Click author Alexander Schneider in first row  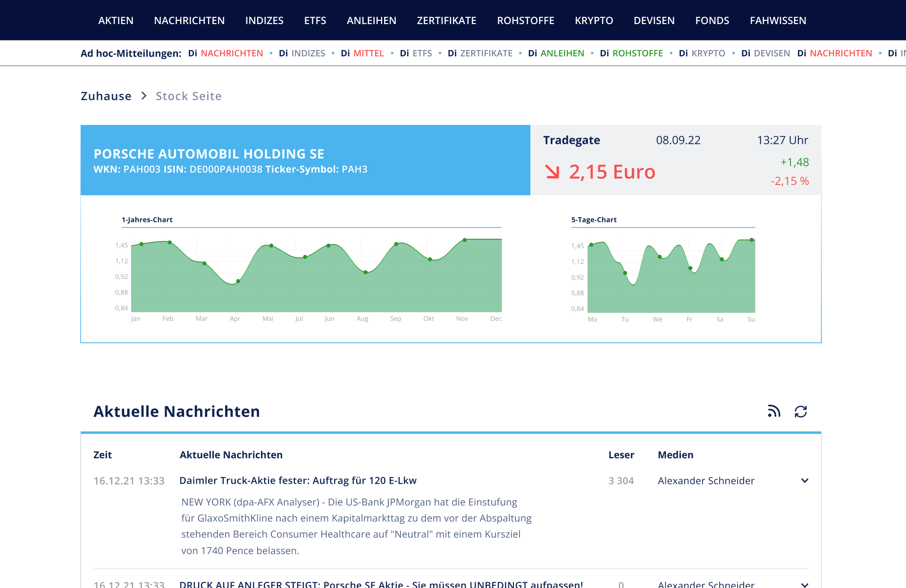coord(706,480)
